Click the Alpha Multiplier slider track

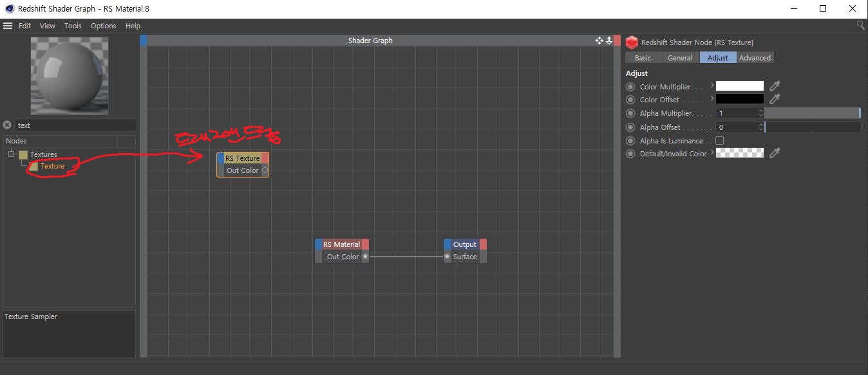tap(813, 113)
